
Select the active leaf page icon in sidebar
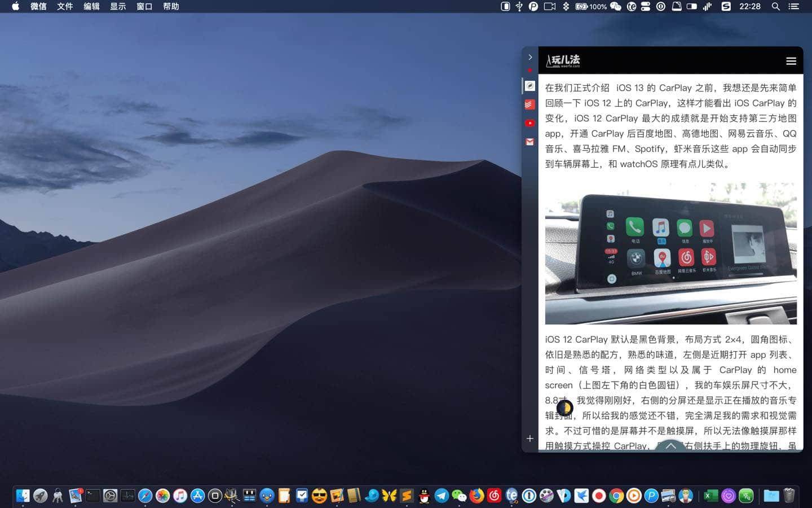529,86
